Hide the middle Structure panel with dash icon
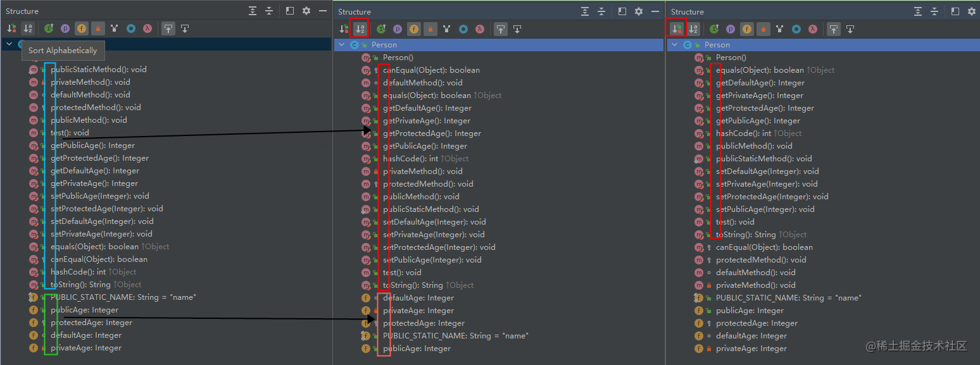Screen dimensions: 980x365 (x=656, y=11)
